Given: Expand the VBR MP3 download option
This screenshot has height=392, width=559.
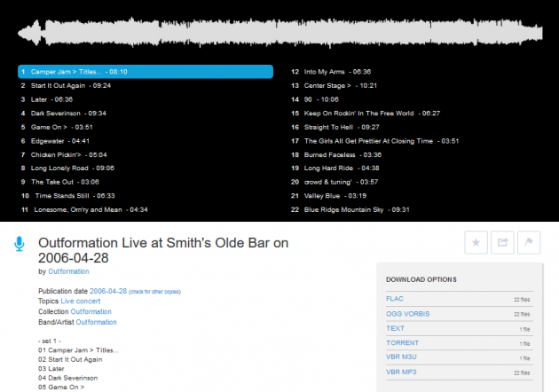Looking at the screenshot, I should 402,372.
